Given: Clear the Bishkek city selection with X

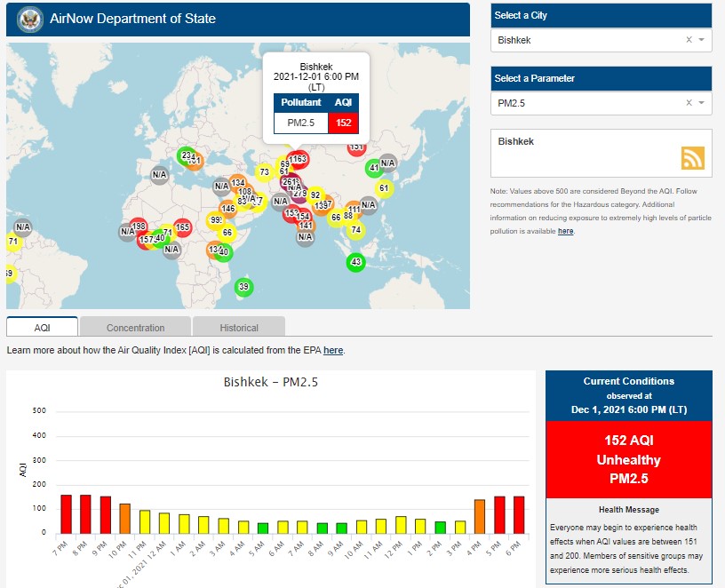Looking at the screenshot, I should coord(689,40).
